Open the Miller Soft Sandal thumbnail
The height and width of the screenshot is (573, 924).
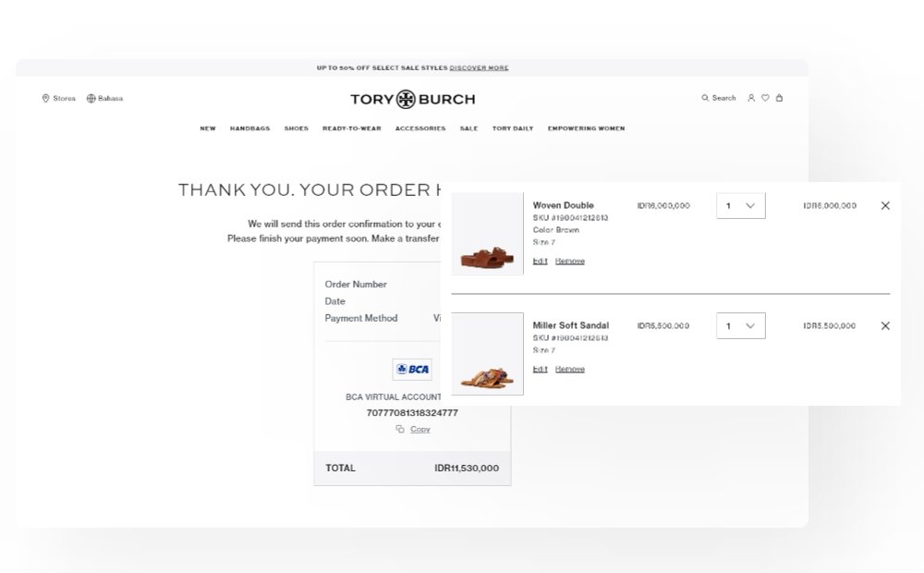tap(488, 354)
